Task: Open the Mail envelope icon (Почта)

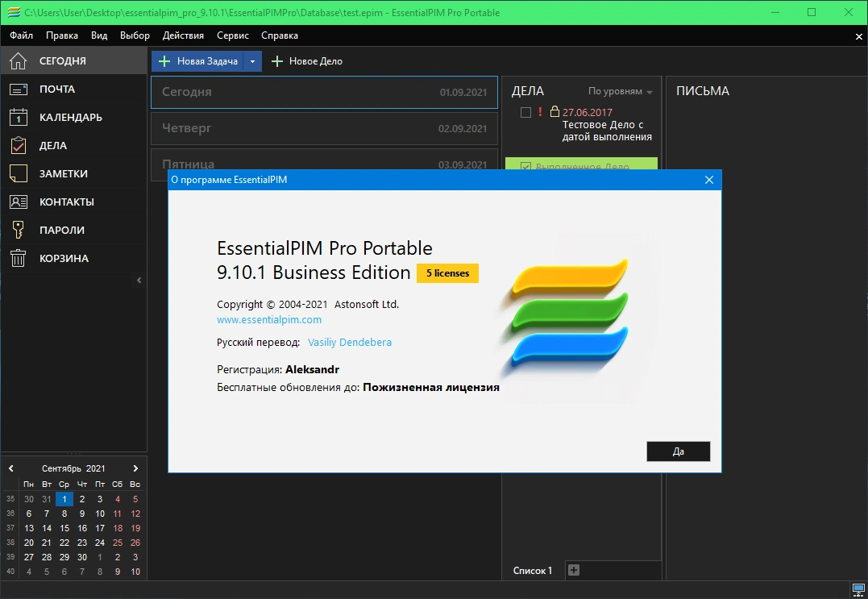Action: point(18,89)
